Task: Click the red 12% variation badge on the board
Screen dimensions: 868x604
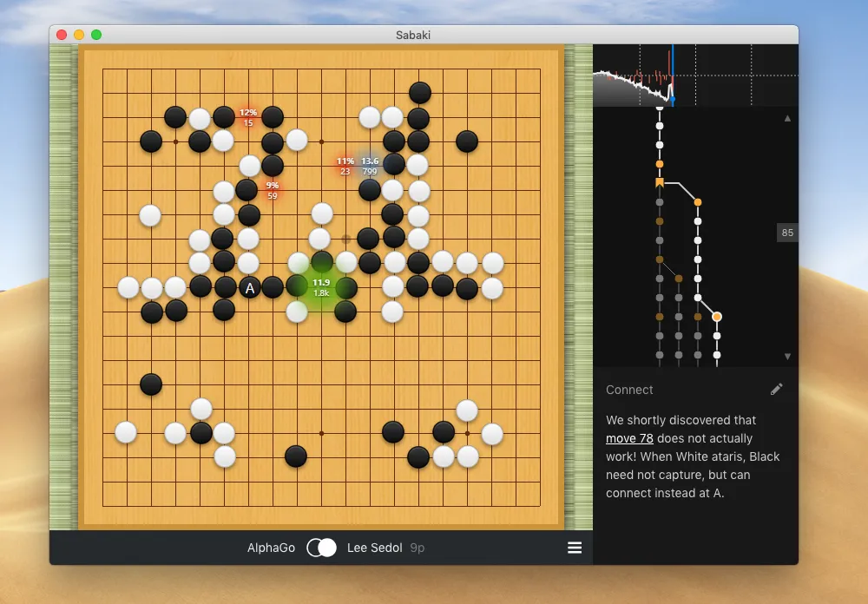Action: [247, 117]
